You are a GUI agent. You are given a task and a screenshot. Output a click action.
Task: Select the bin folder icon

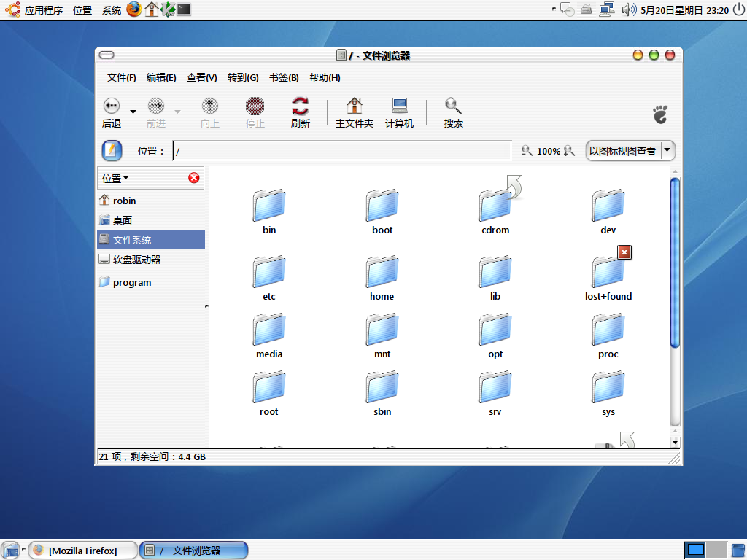click(269, 205)
